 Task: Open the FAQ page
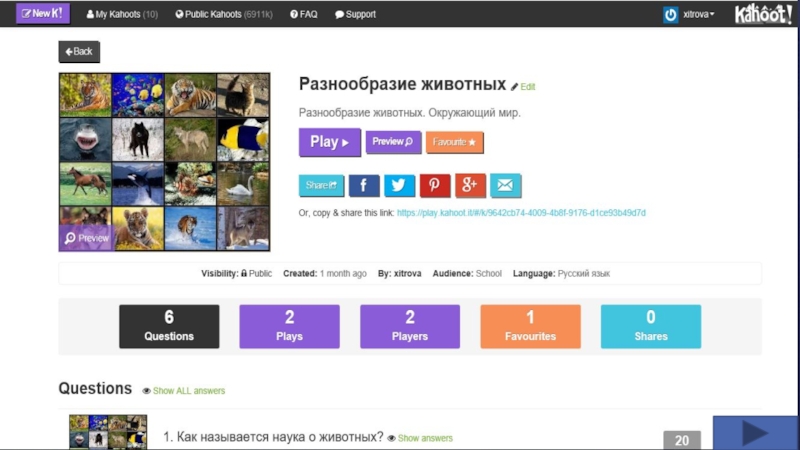click(303, 14)
